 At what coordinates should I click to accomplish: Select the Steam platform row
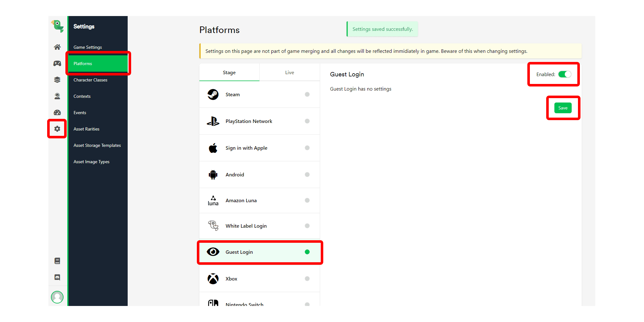(x=259, y=94)
